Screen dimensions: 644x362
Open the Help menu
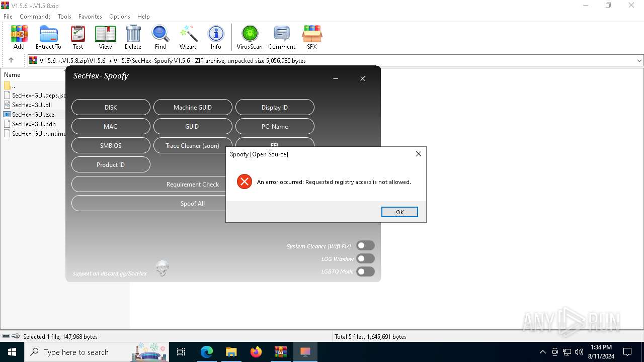coord(143,17)
